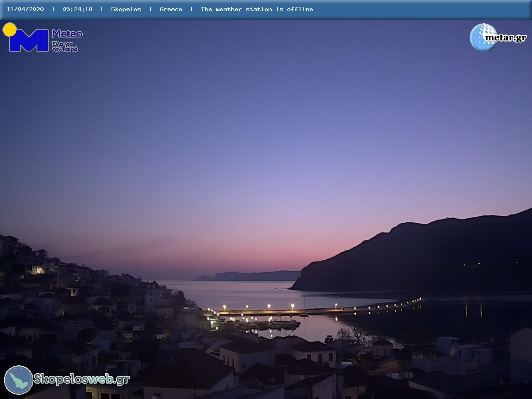Click the date 11/04/2020 in header
The height and width of the screenshot is (399, 532).
[25, 9]
